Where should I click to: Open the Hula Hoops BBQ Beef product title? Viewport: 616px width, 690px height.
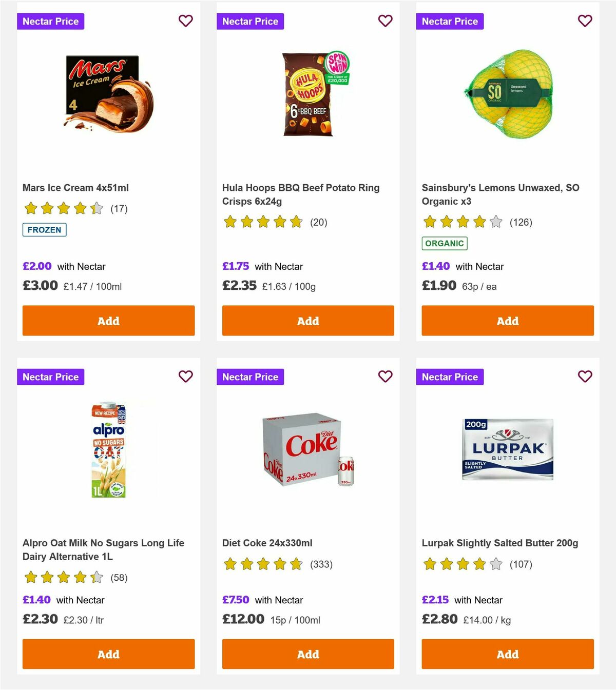pos(300,194)
